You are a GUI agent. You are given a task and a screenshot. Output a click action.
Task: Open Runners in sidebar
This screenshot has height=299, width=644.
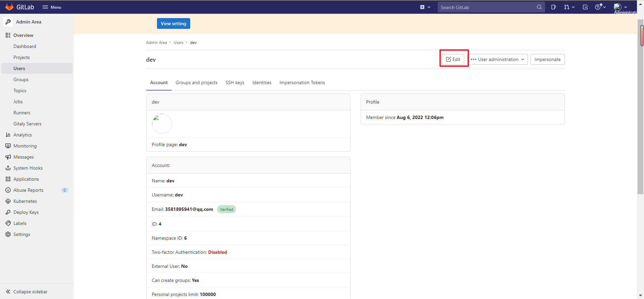22,113
